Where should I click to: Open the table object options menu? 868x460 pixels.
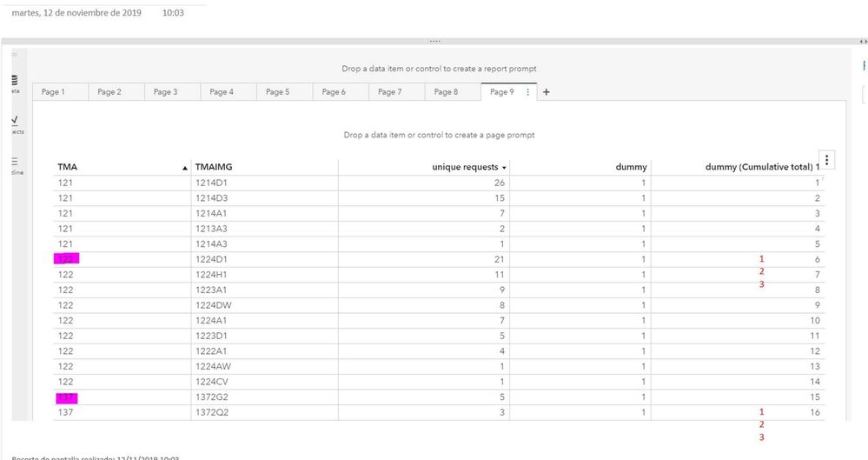click(x=826, y=160)
